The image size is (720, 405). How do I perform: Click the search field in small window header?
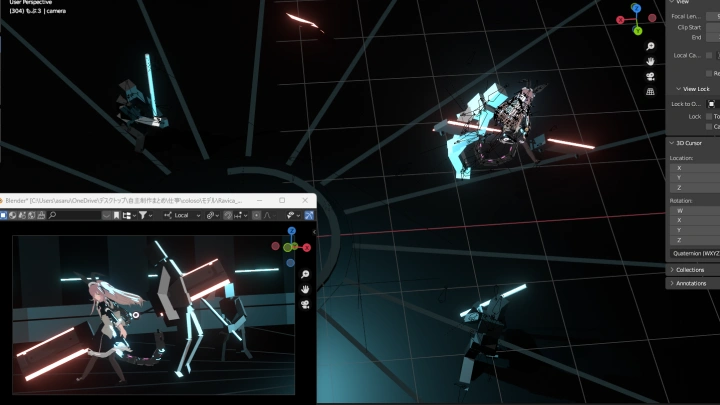tap(74, 215)
